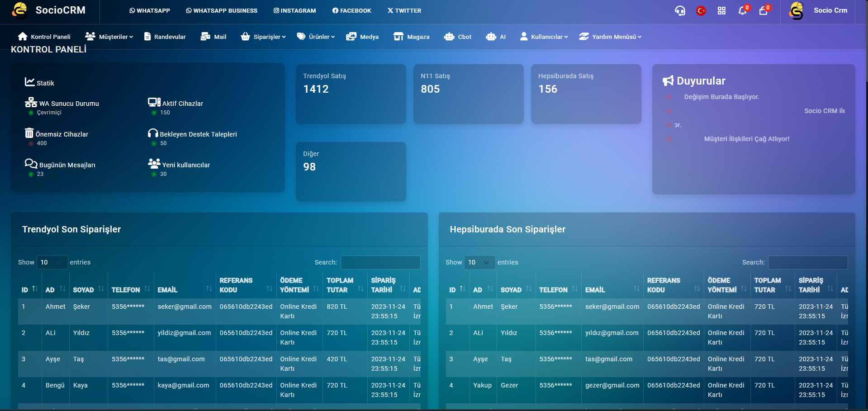Click the AI robot icon
The height and width of the screenshot is (411, 868).
(x=491, y=37)
